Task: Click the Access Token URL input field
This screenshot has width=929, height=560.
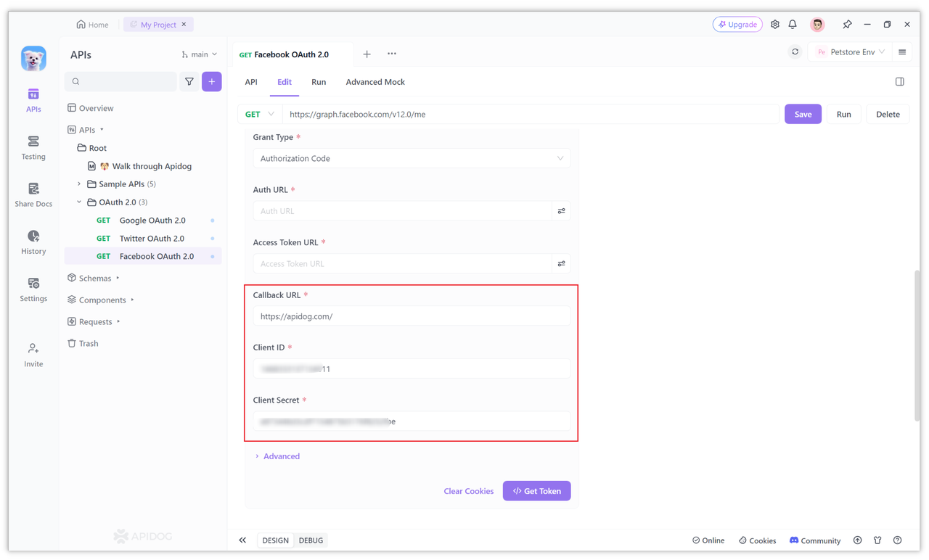Action: click(x=403, y=264)
